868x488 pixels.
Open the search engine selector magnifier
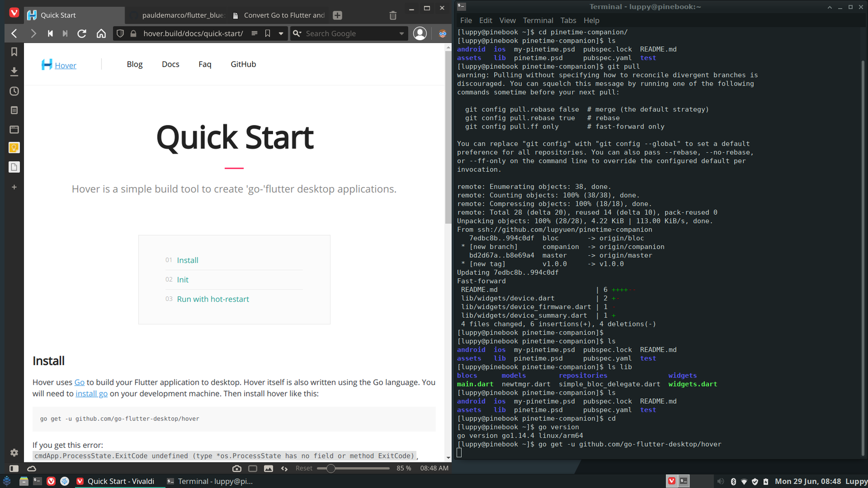pos(297,34)
